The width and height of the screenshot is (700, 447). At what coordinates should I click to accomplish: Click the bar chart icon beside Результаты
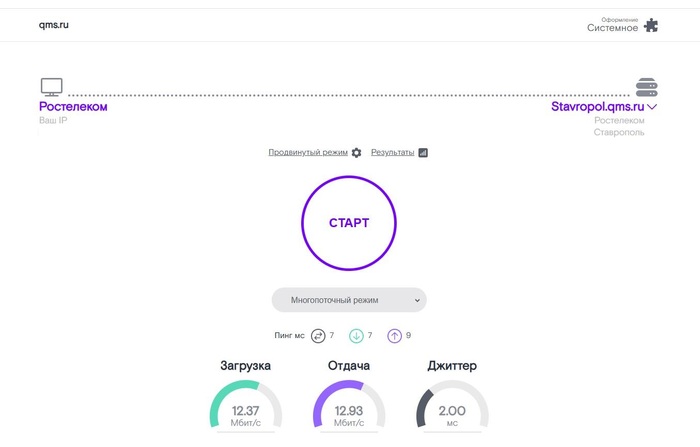[423, 153]
